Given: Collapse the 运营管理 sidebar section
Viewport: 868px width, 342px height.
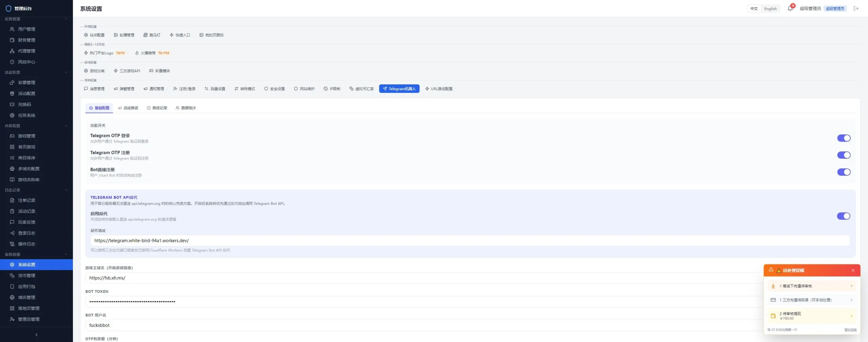Looking at the screenshot, I should pos(66,19).
